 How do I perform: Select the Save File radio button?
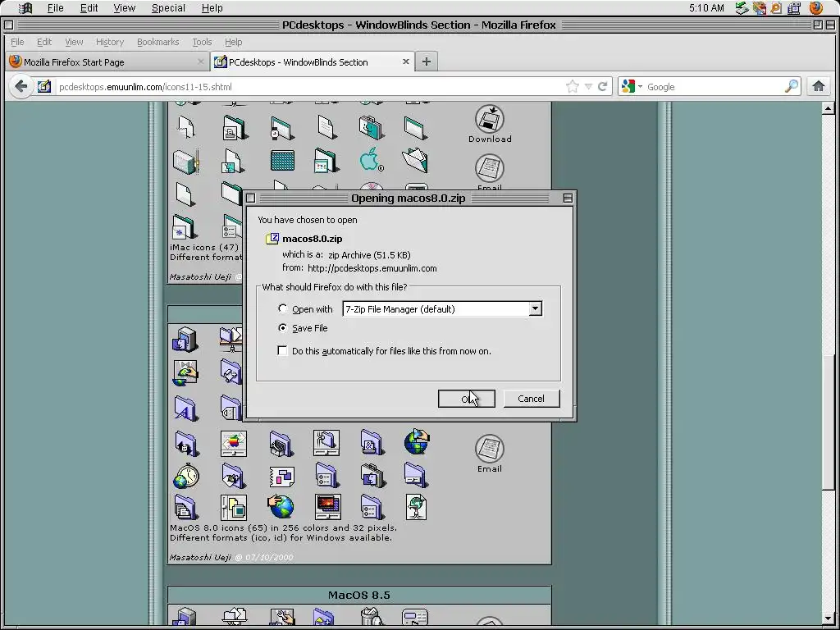click(282, 327)
